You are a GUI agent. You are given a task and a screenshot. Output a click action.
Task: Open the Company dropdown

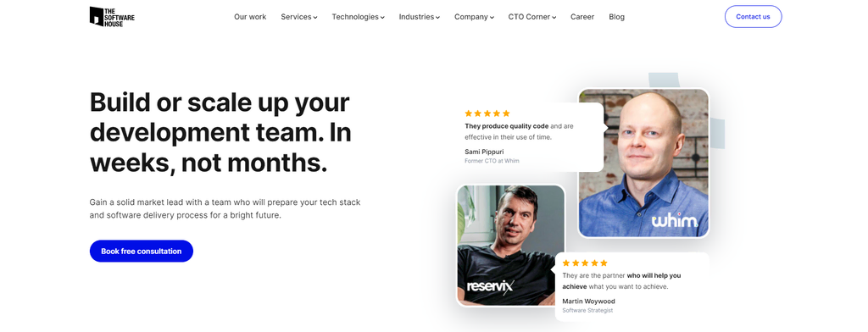point(474,17)
